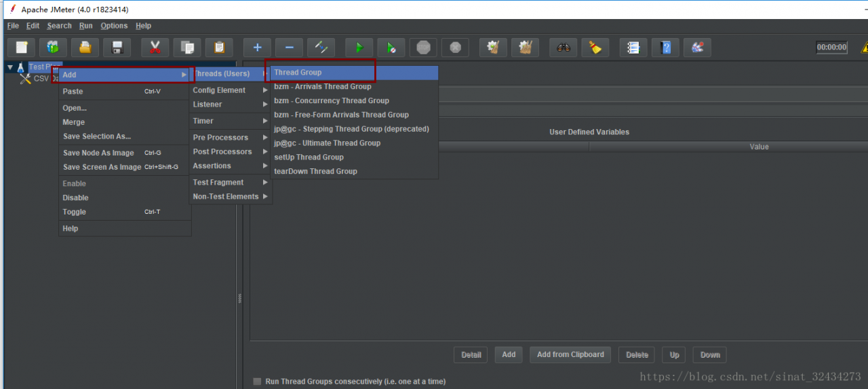Click the New test plan toolbar icon
The width and height of the screenshot is (868, 389).
coord(21,48)
